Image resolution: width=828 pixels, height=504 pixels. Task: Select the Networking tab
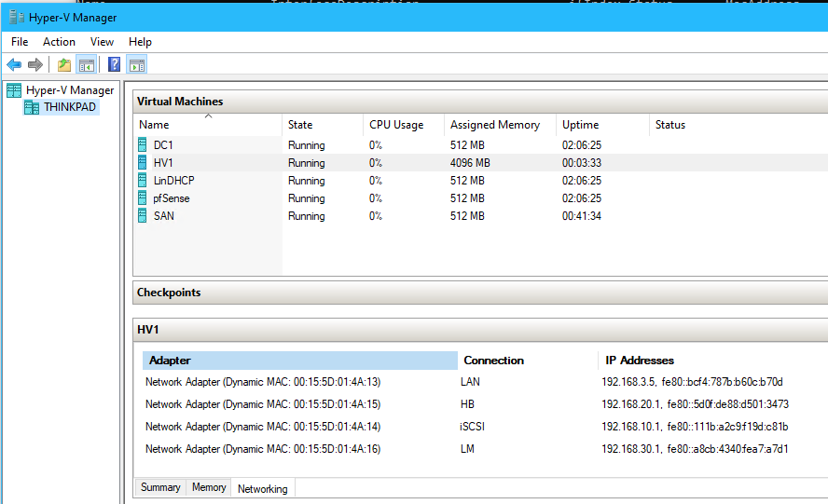[262, 489]
